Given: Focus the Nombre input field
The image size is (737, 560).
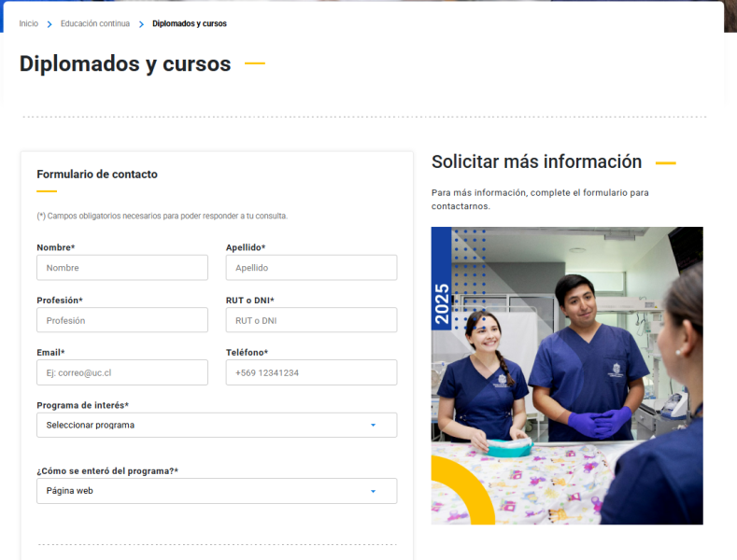Looking at the screenshot, I should [x=122, y=268].
